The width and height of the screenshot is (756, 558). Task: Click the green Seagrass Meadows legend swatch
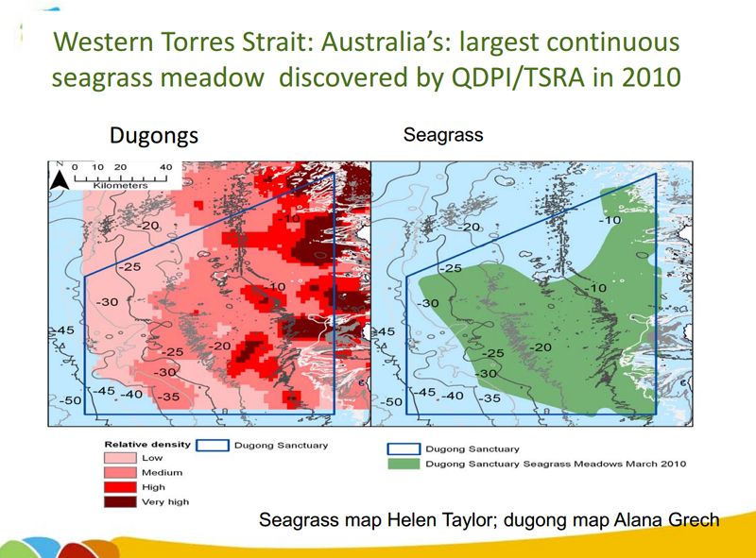click(x=404, y=464)
